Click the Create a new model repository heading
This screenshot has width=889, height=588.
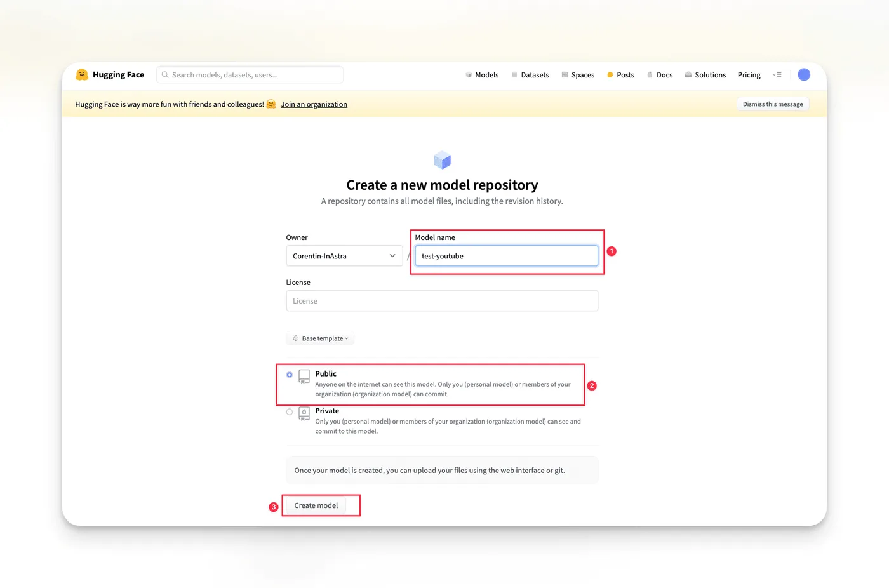[442, 185]
